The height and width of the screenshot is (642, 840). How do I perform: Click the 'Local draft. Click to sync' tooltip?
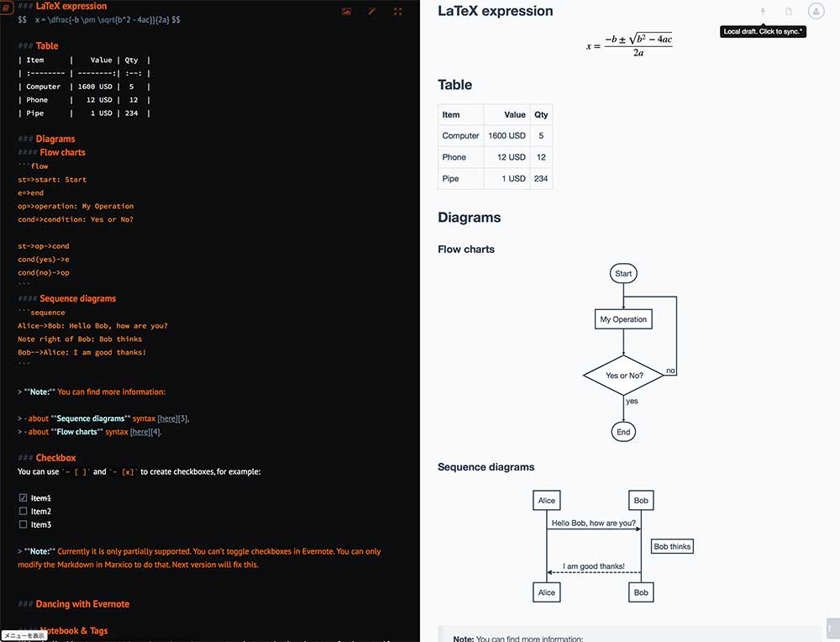[x=763, y=32]
